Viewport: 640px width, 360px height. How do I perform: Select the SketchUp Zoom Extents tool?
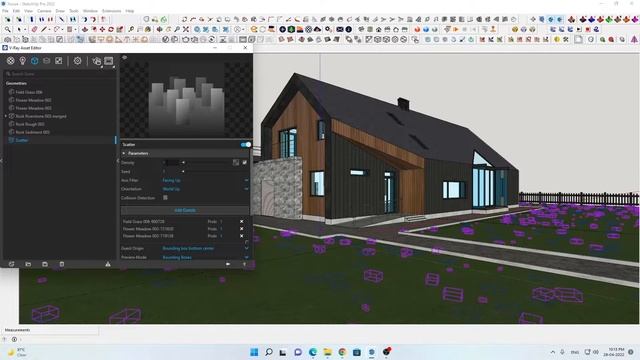click(186, 29)
